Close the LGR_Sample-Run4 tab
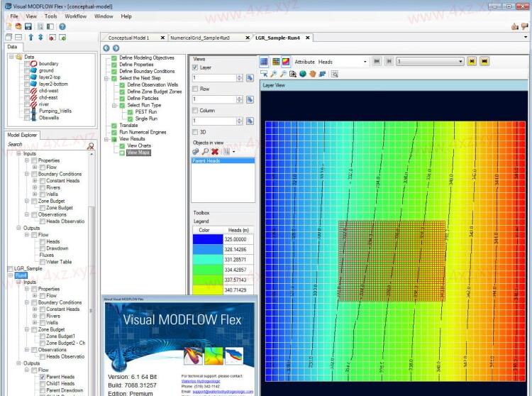The height and width of the screenshot is (396, 532). pos(307,38)
